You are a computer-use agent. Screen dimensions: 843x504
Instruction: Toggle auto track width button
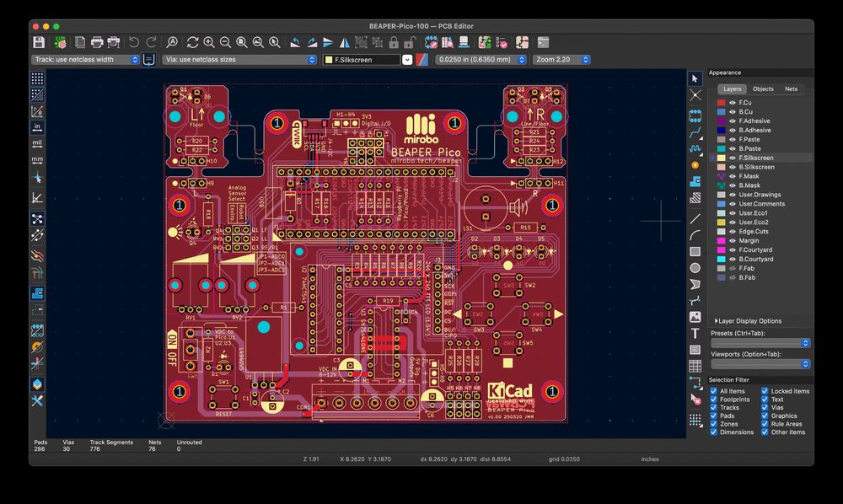point(149,60)
